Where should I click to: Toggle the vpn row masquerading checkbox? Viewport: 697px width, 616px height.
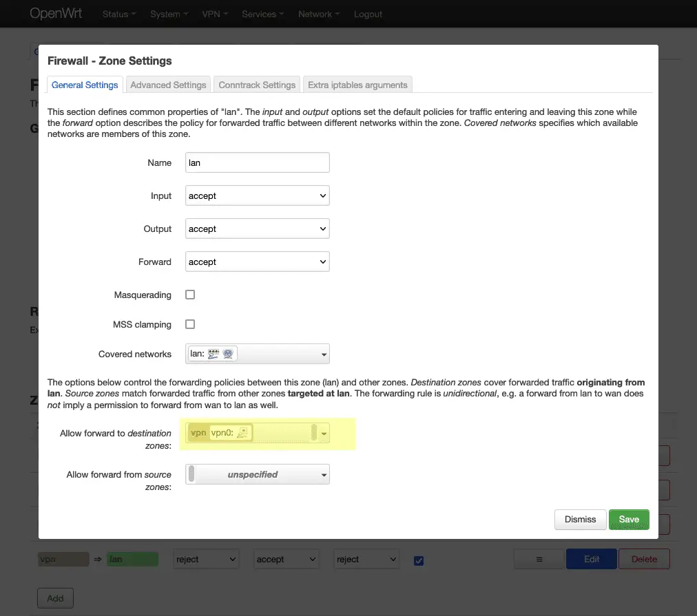pos(419,560)
